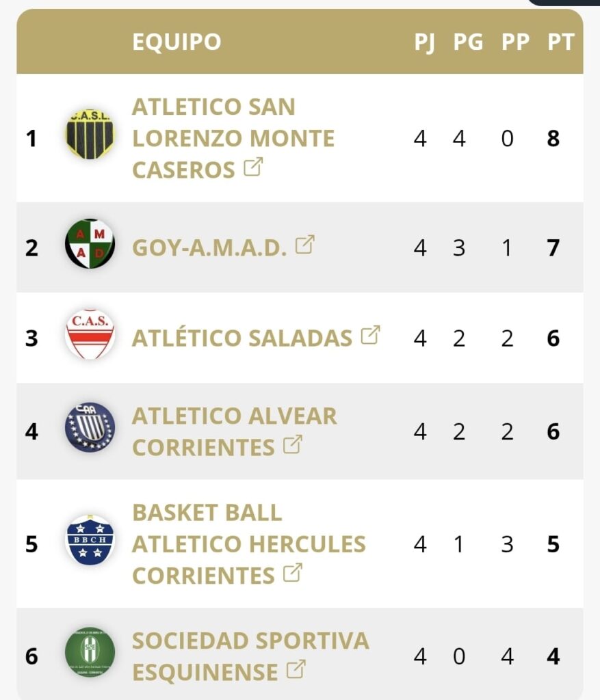Click the C.A.S. Atlético Saladas crest
The height and width of the screenshot is (700, 600).
[x=90, y=334]
